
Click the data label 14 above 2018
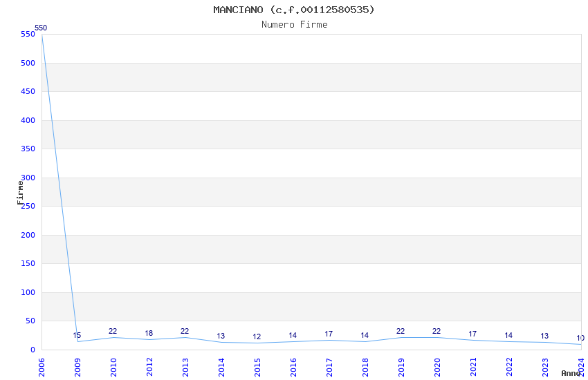[365, 335]
